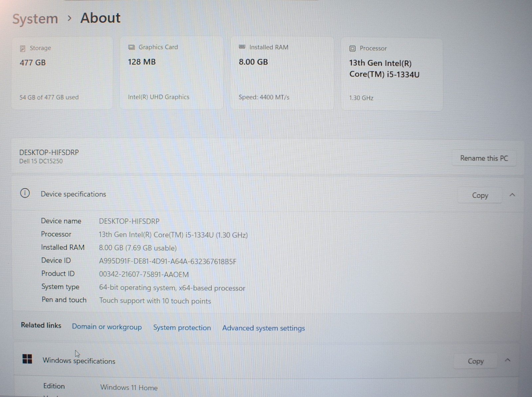Open the Graphics Card 128 MB card
Image resolution: width=532 pixels, height=397 pixels.
pos(171,73)
